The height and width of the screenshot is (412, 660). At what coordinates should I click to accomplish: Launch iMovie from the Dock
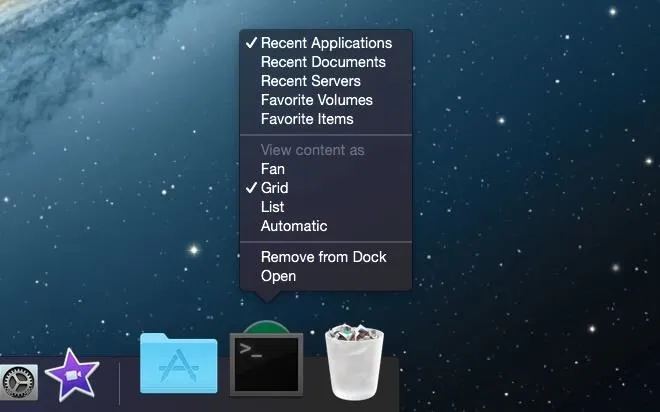72,375
